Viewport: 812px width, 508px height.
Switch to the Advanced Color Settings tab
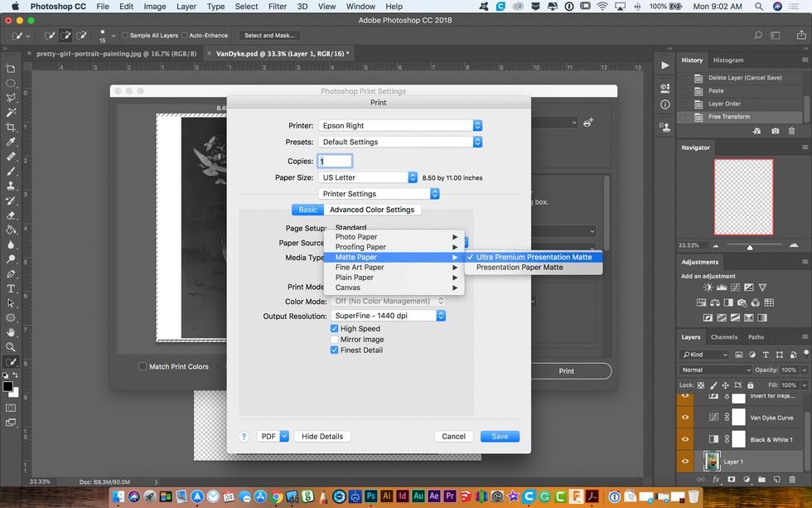[x=373, y=210]
